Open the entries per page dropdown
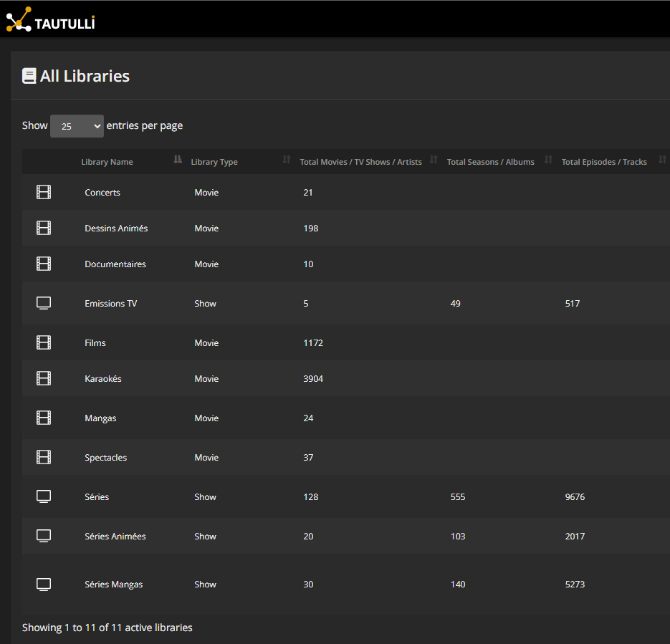This screenshot has width=670, height=644. tap(77, 126)
